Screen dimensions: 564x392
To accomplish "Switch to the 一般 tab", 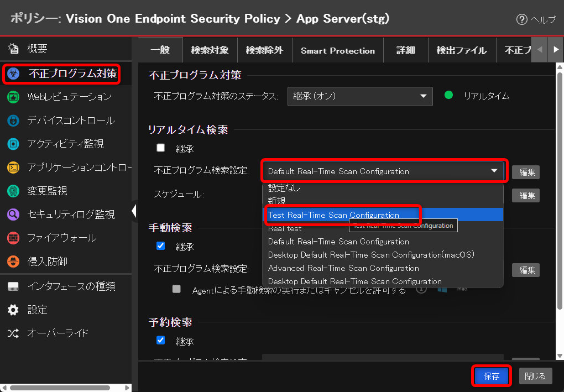I will (160, 50).
